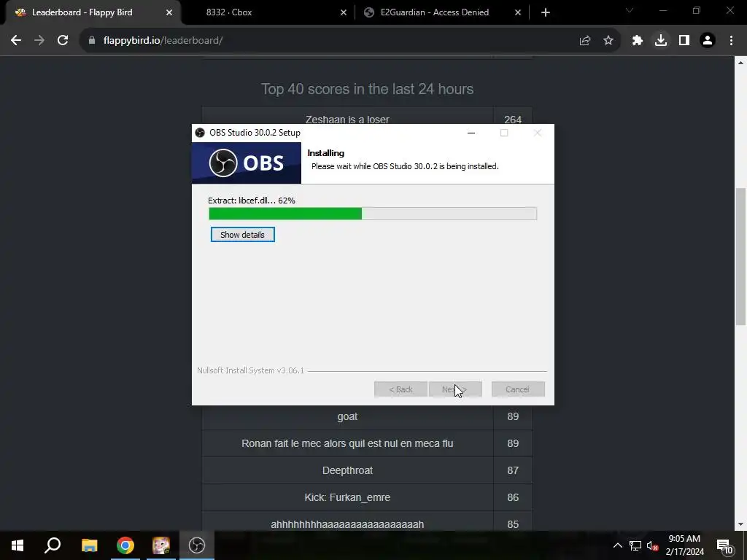Open the Chrome three-dot menu
This screenshot has height=560, width=747.
(x=731, y=41)
